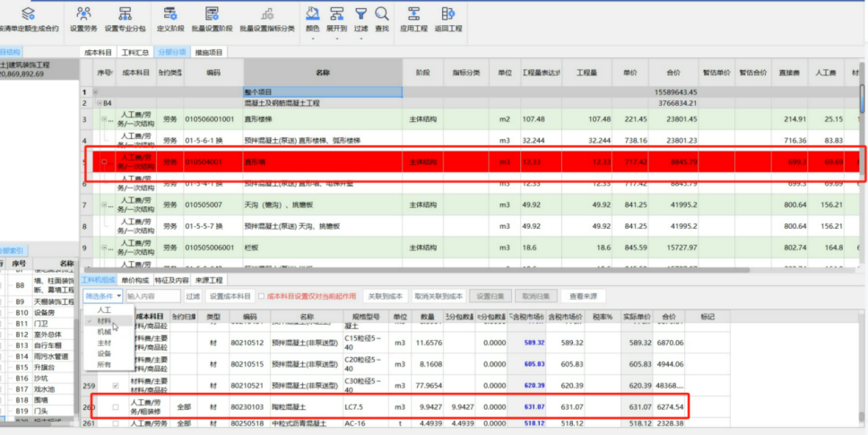
Task: Switch to the 来源工程 tab
Action: (209, 280)
